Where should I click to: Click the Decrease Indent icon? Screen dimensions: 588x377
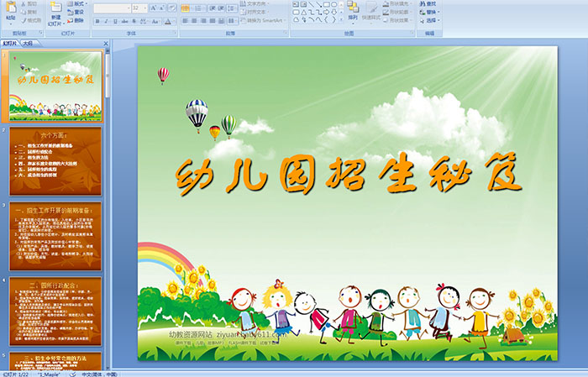coord(213,8)
